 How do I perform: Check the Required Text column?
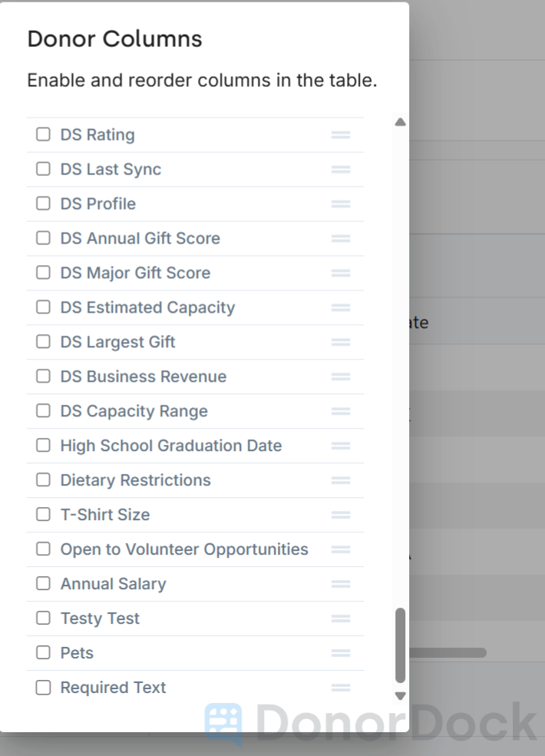[43, 687]
